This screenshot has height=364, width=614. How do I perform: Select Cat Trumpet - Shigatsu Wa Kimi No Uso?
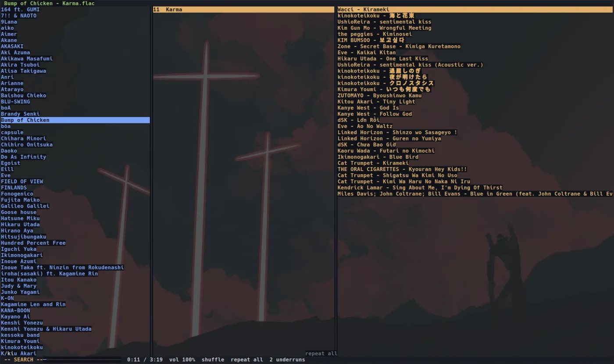click(398, 175)
